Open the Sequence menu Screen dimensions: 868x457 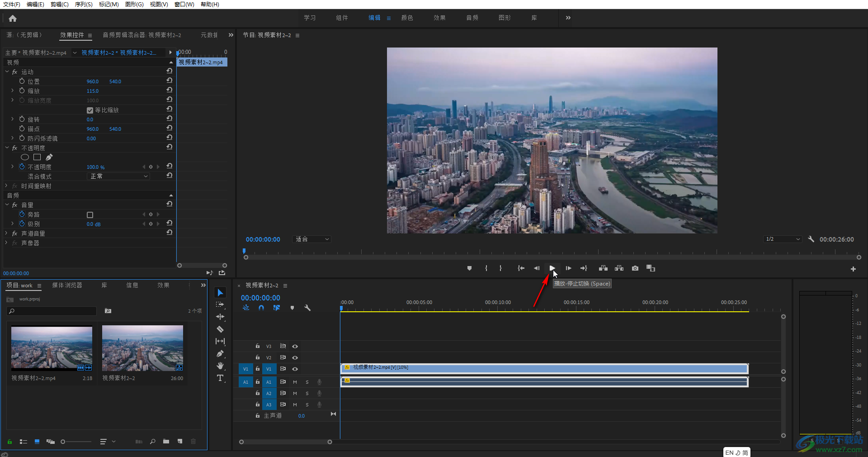[84, 4]
